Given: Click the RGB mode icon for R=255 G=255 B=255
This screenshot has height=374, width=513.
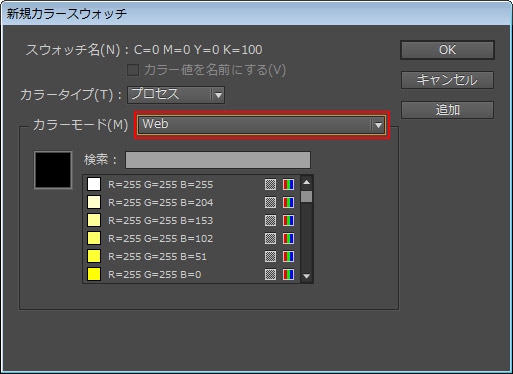Looking at the screenshot, I should 288,184.
